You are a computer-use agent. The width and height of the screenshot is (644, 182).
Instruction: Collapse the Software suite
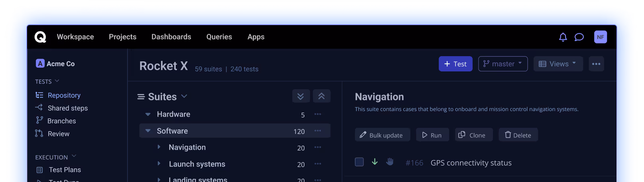click(x=148, y=131)
